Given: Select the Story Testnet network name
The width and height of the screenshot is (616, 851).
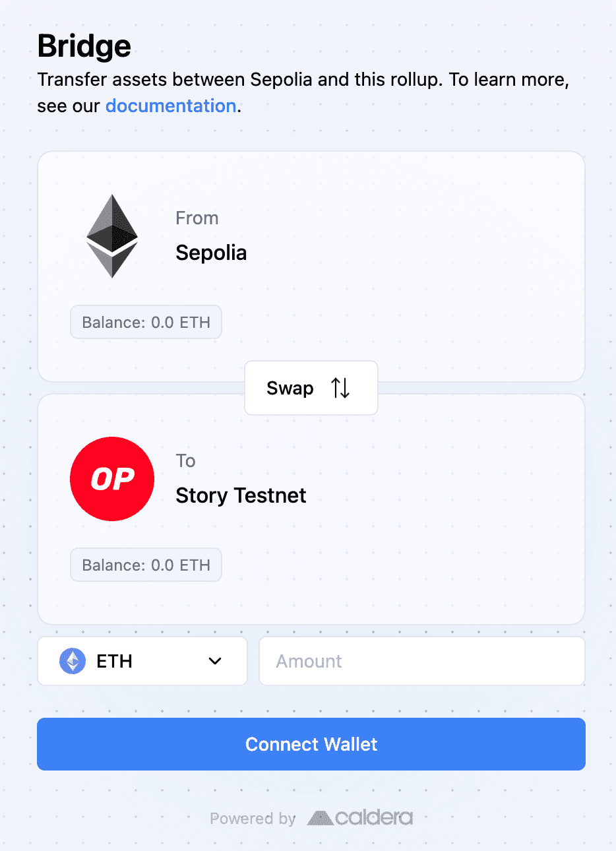Looking at the screenshot, I should click(x=241, y=495).
